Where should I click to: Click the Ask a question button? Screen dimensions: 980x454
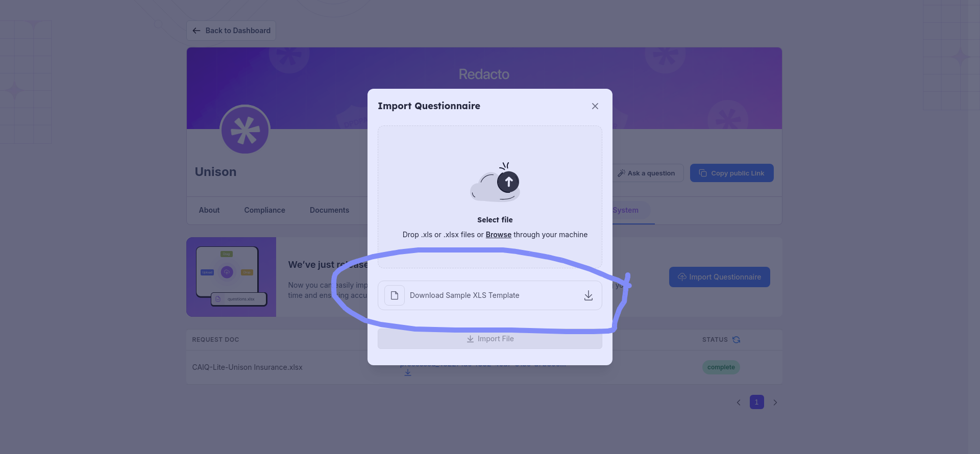pos(647,173)
